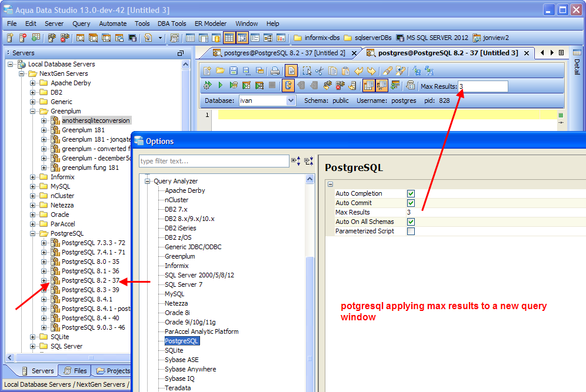Open the informix-dbs folder shortcut
This screenshot has height=392, width=586.
point(317,38)
